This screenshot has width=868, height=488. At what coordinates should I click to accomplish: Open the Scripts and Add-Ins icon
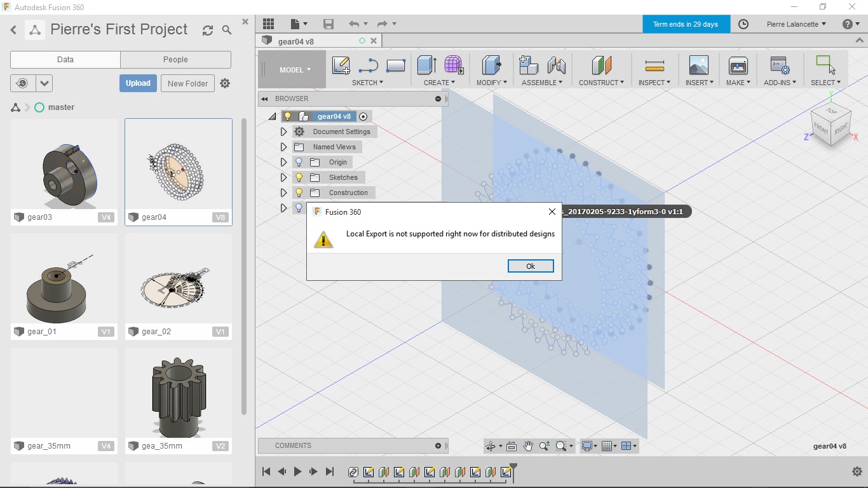(779, 65)
